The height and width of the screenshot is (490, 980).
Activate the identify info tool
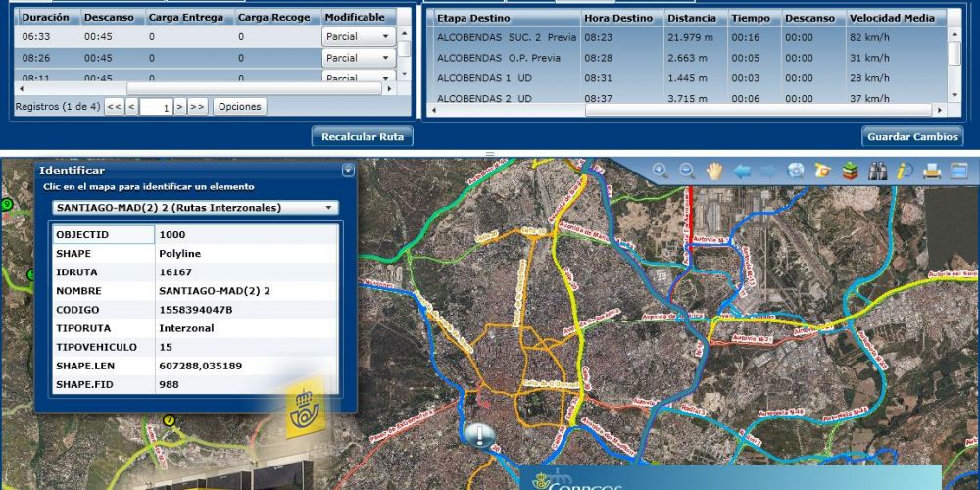(905, 171)
